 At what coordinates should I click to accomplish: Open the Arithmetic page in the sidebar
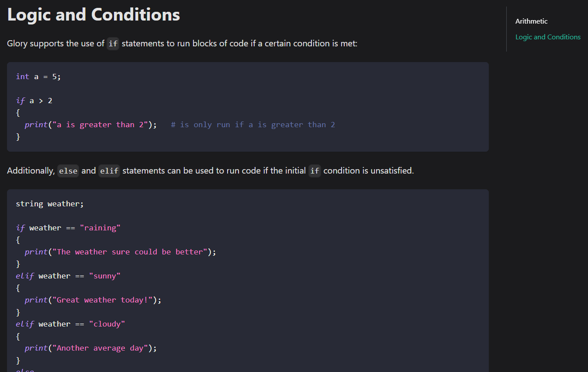pyautogui.click(x=531, y=21)
